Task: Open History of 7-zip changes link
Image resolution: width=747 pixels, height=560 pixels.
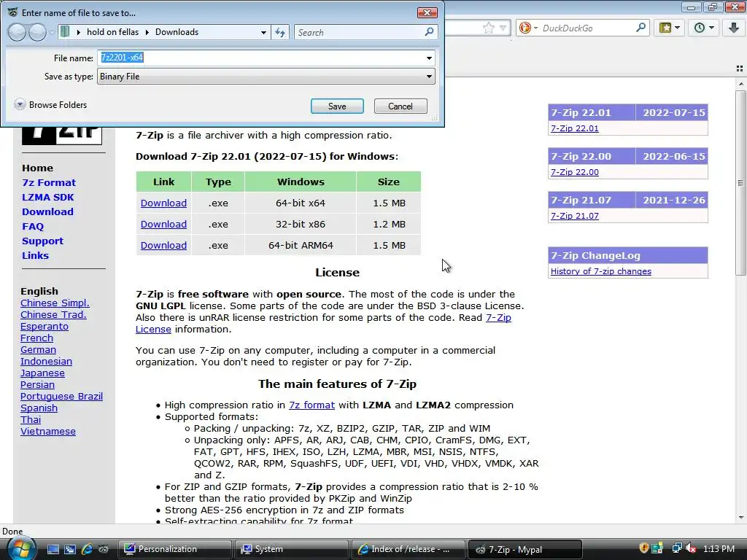Action: pyautogui.click(x=601, y=271)
